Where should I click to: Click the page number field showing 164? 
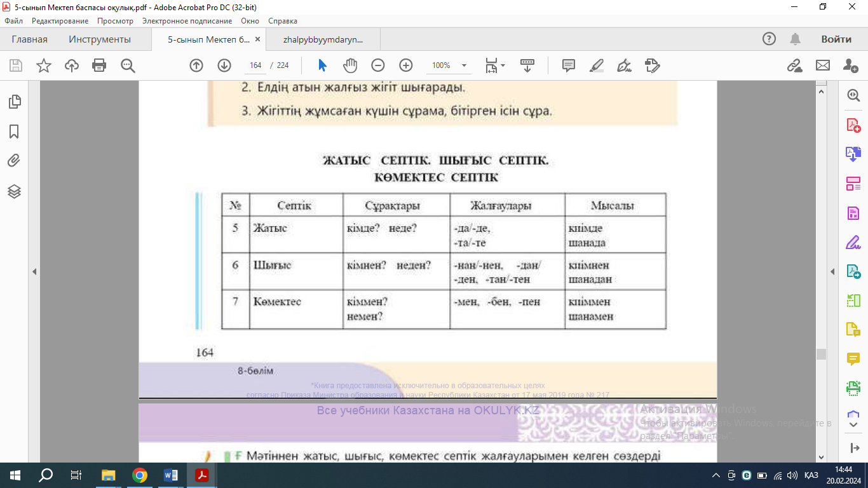click(x=256, y=65)
